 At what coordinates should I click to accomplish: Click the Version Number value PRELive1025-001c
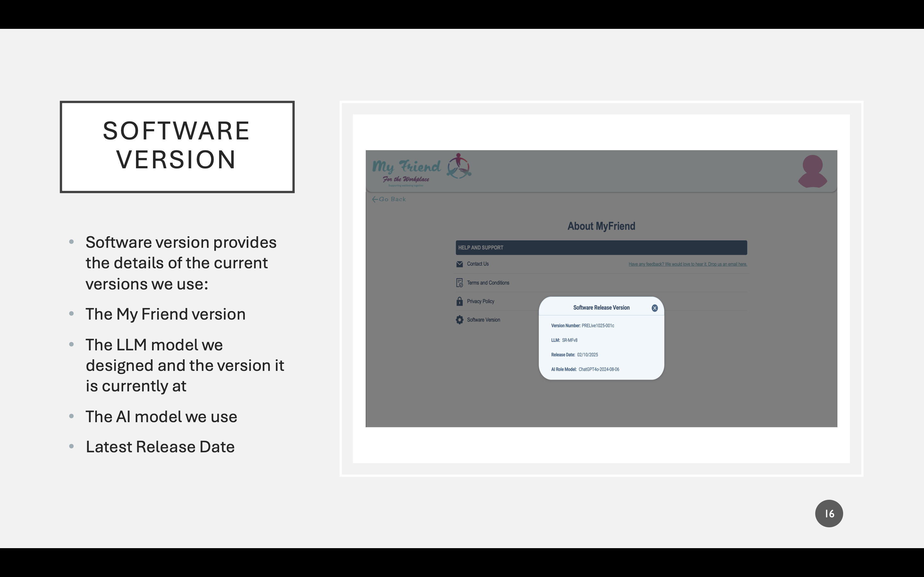coord(597,326)
